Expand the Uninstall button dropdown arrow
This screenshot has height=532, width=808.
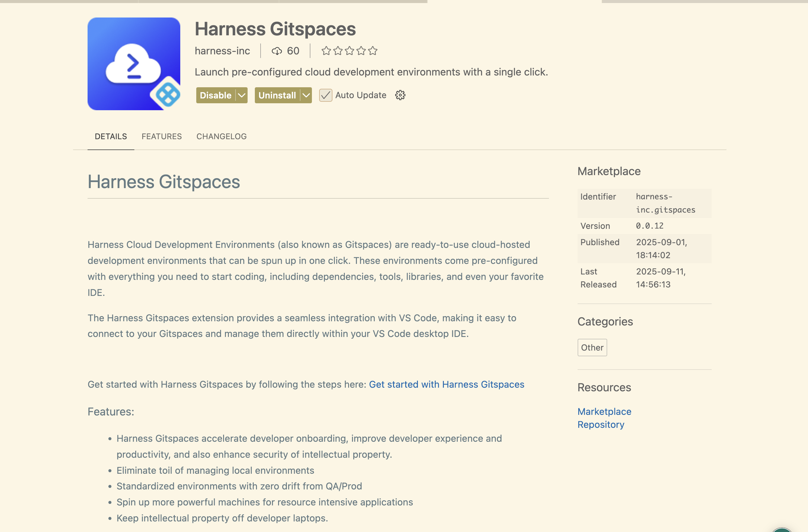click(306, 95)
